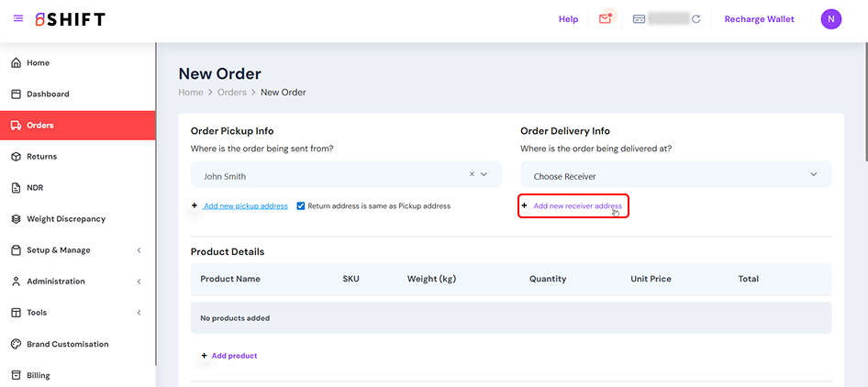Open the Dashboard menu item
This screenshot has height=387, width=868.
point(48,94)
